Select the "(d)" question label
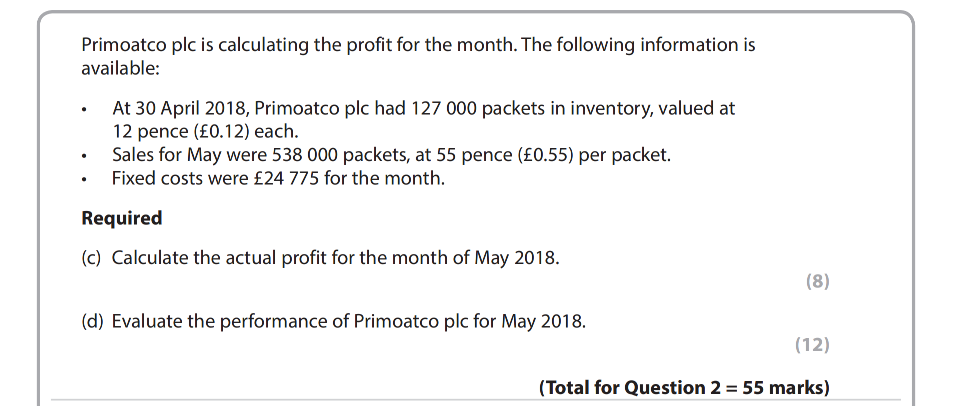 tap(93, 321)
